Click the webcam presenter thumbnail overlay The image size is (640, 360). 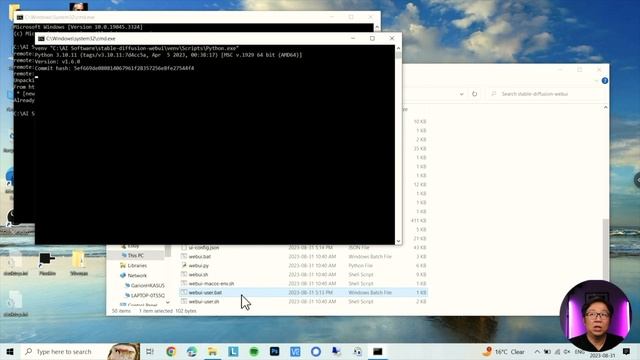(x=596, y=316)
